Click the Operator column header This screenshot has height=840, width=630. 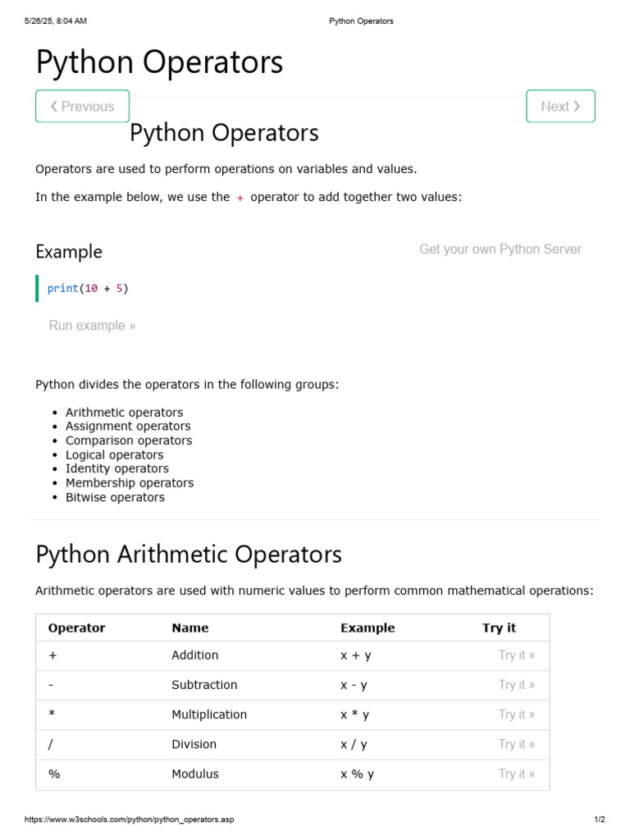77,628
